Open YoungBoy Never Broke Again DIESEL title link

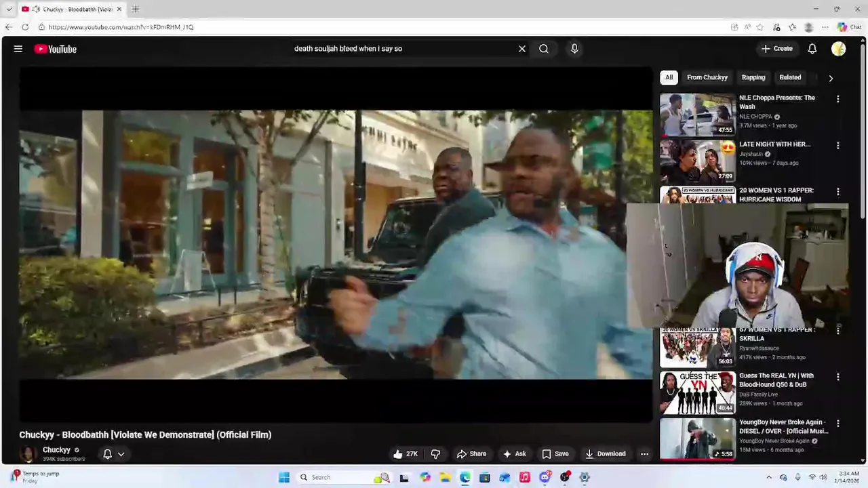tap(784, 426)
